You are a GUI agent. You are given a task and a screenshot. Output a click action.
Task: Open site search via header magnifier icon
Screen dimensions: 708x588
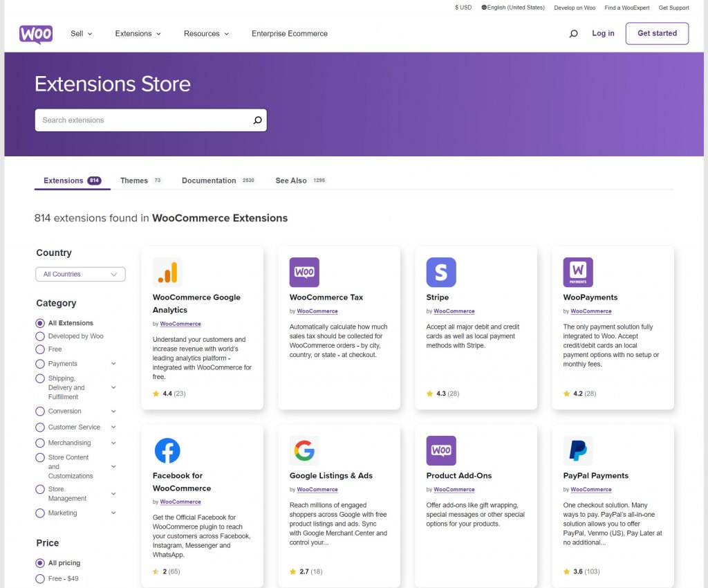click(x=573, y=33)
